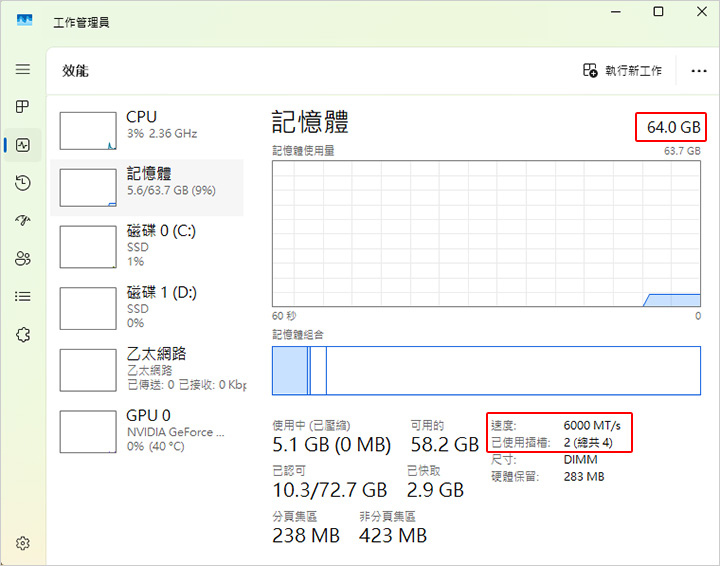Open the Users page icon
The height and width of the screenshot is (566, 720).
pyautogui.click(x=22, y=258)
